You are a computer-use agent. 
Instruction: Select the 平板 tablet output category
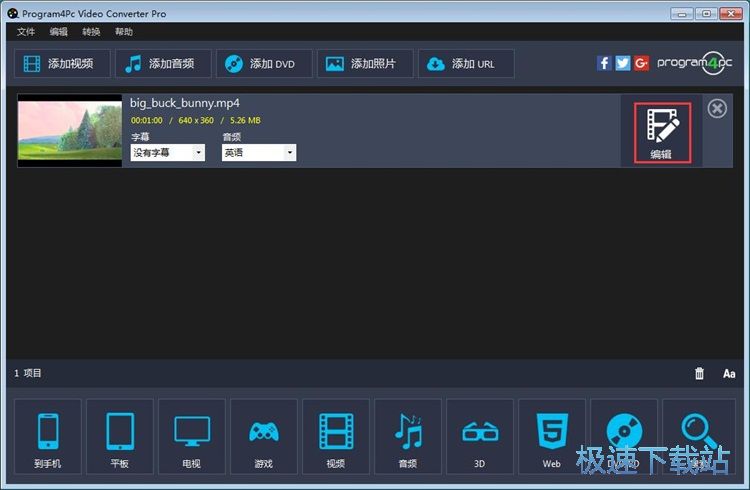[x=120, y=437]
